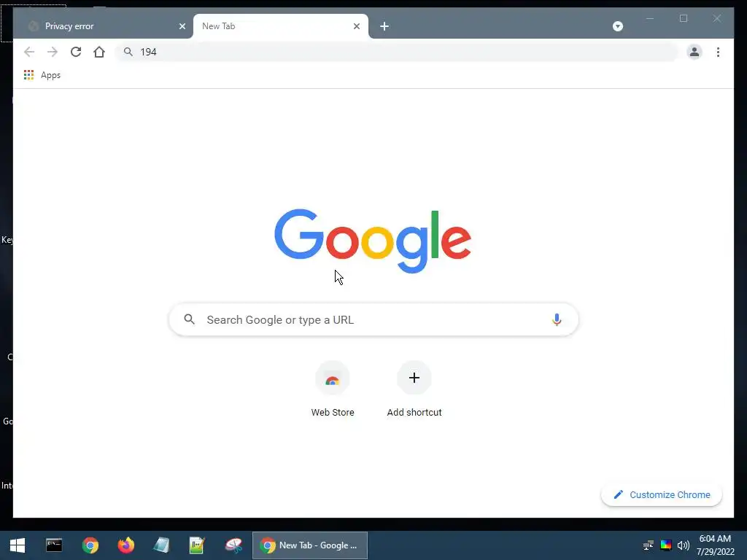This screenshot has width=747, height=560.
Task: Launch Firefox from the taskbar
Action: (x=125, y=545)
